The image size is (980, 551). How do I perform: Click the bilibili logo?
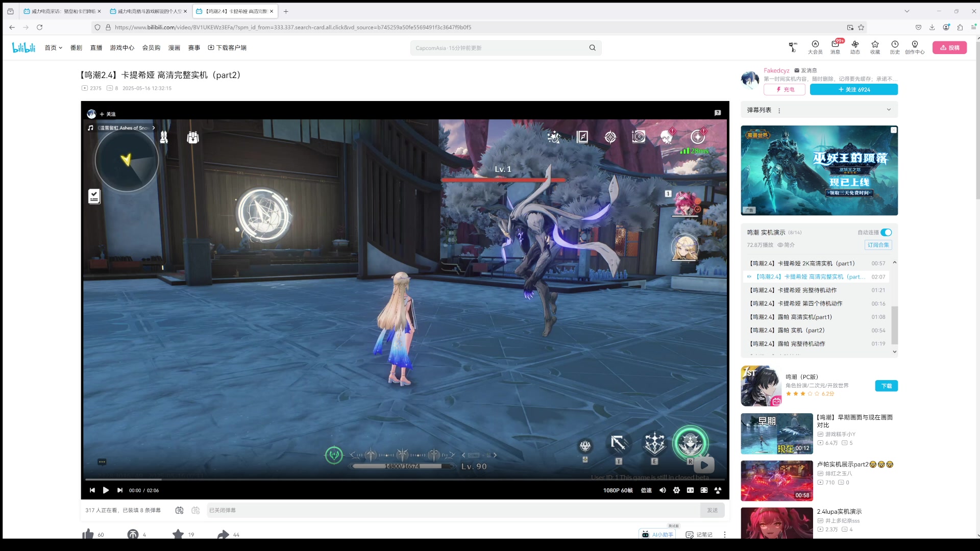click(23, 47)
